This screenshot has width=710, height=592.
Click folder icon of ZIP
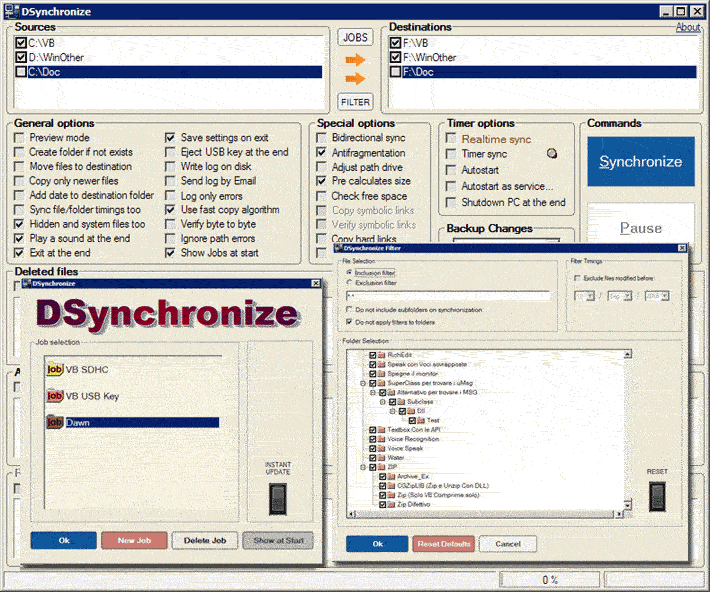pos(381,467)
